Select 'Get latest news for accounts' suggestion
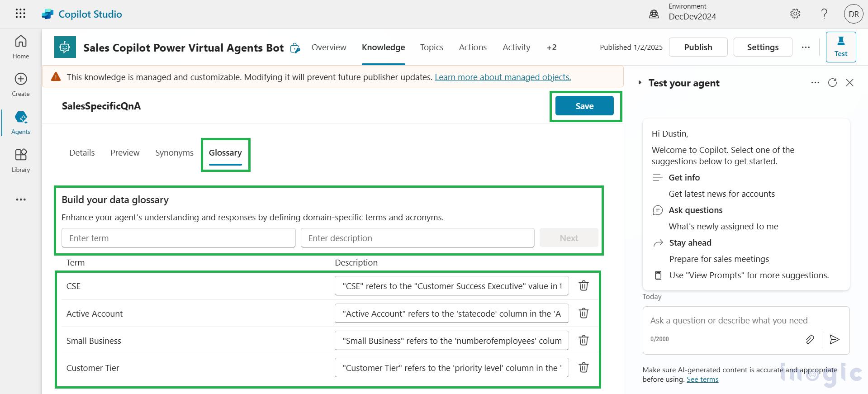The image size is (868, 394). pyautogui.click(x=721, y=194)
